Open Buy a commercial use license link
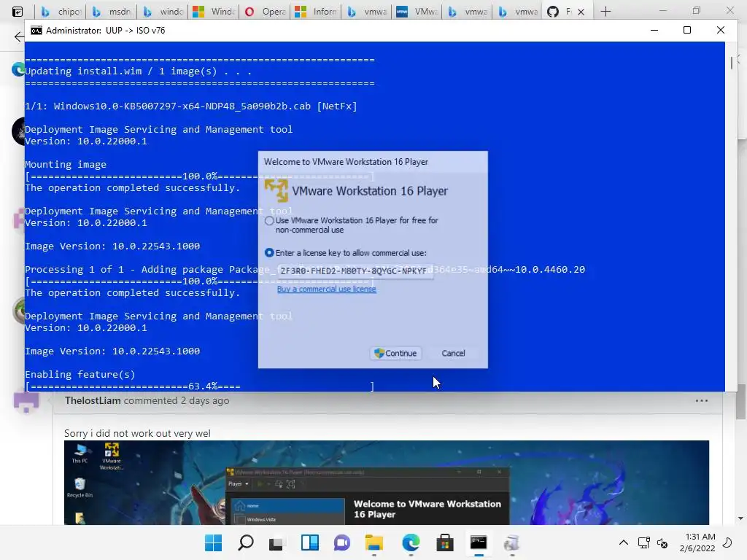Image resolution: width=747 pixels, height=560 pixels. click(x=326, y=289)
